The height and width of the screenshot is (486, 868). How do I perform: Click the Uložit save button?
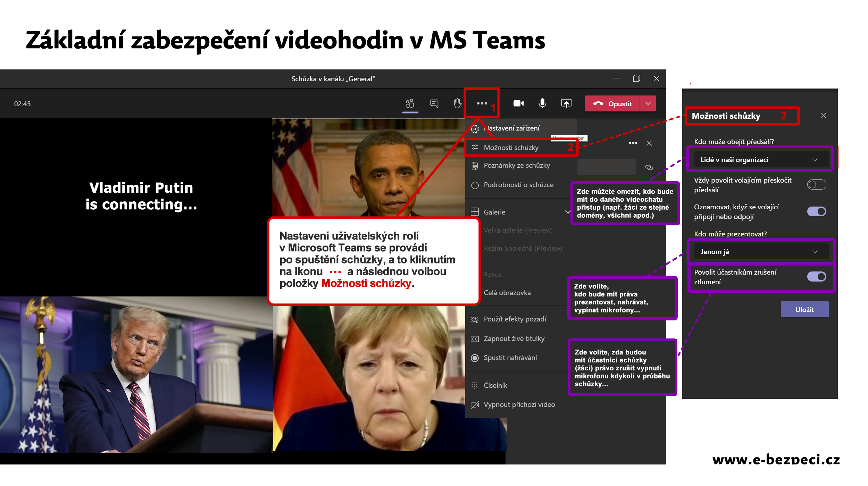804,309
